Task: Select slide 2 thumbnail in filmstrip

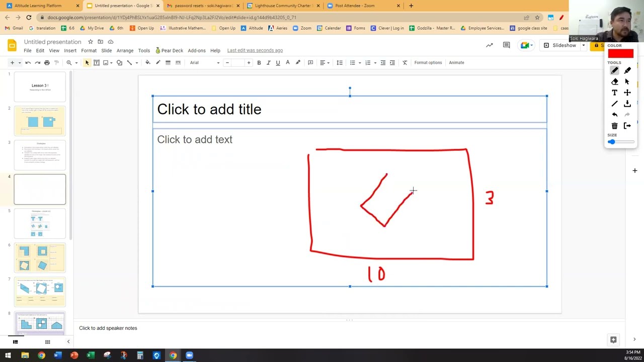Action: (40, 121)
